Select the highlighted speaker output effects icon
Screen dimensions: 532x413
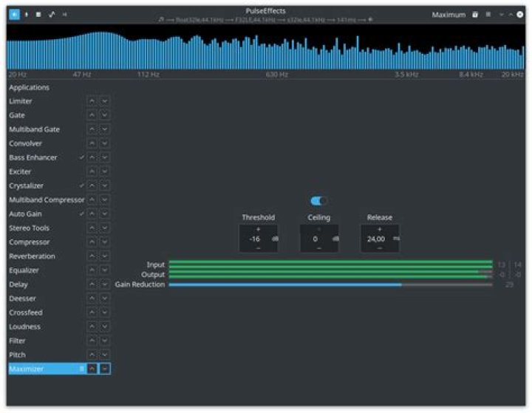14,15
